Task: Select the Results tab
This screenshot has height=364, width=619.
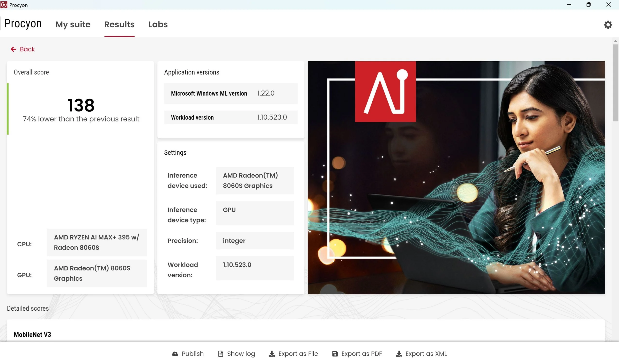Action: (x=119, y=24)
